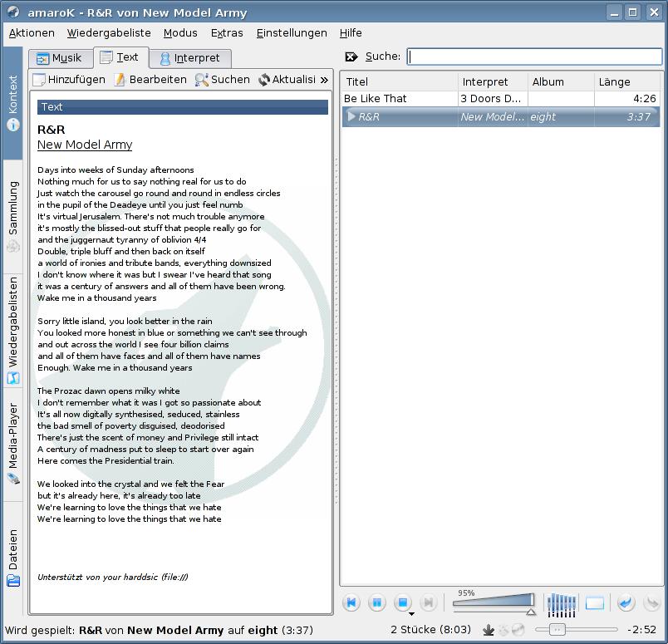Open the equalizer icon
This screenshot has height=644, width=668.
[x=561, y=604]
